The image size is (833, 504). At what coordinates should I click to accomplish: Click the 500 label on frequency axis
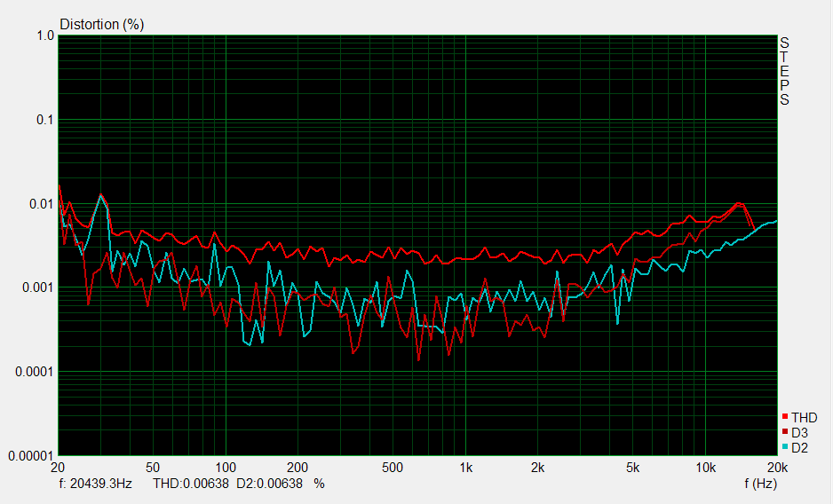393,468
